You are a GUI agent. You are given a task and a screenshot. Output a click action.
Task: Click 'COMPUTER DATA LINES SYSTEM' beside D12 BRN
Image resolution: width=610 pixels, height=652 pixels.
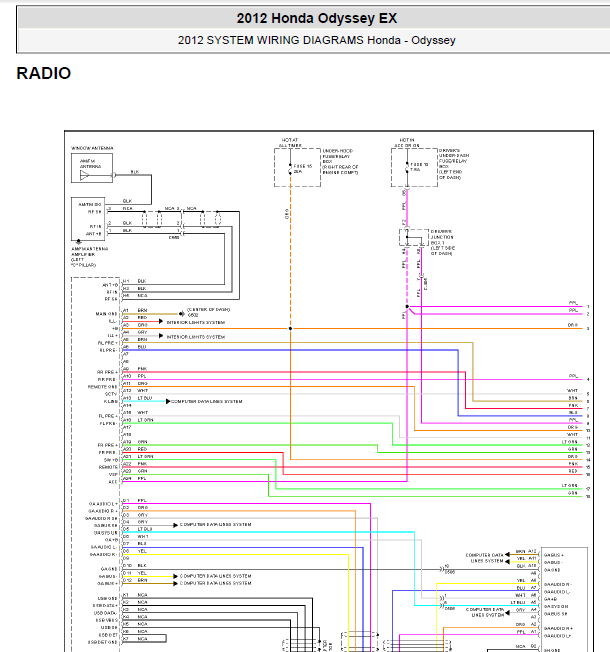[215, 583]
